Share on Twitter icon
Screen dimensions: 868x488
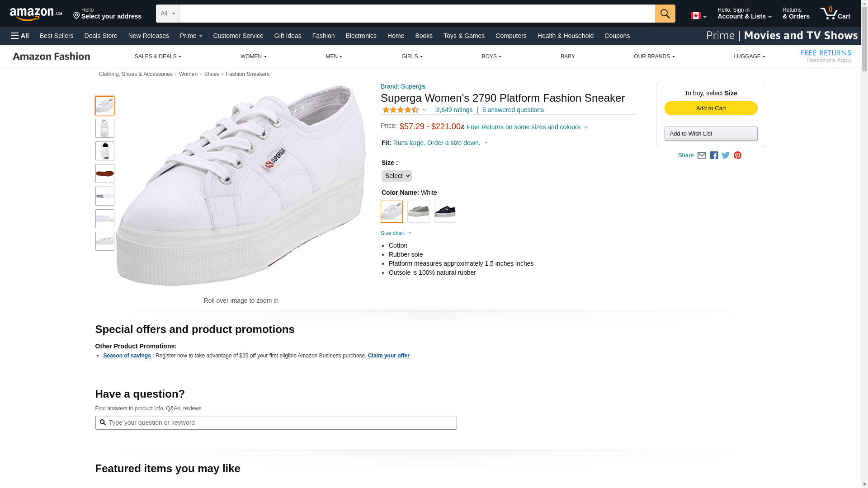click(726, 155)
